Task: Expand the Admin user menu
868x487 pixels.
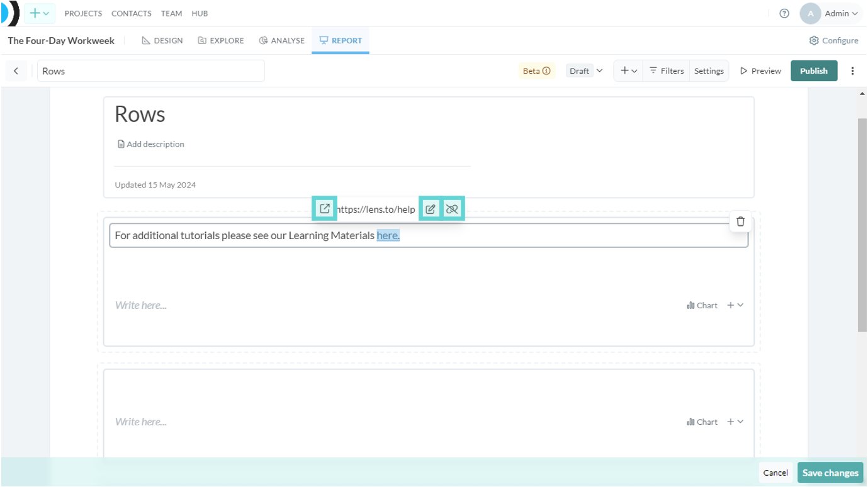Action: tap(842, 13)
